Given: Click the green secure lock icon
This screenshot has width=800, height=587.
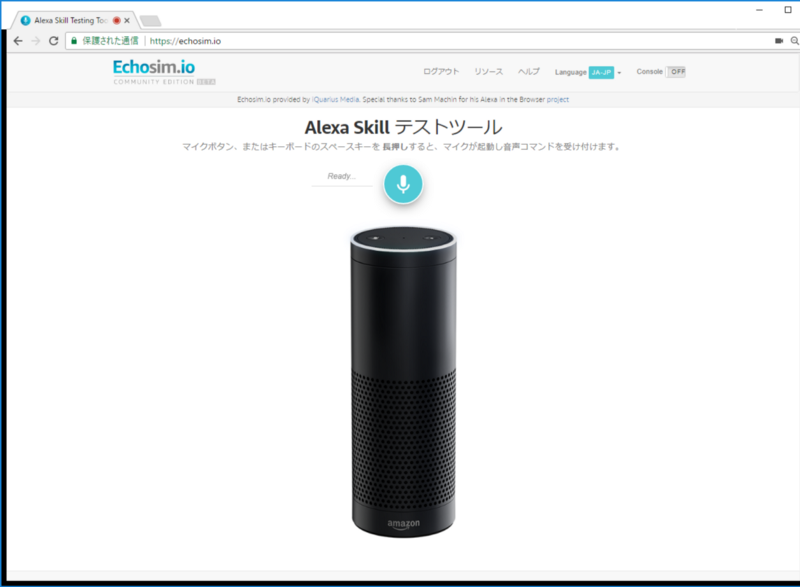Looking at the screenshot, I should [74, 41].
